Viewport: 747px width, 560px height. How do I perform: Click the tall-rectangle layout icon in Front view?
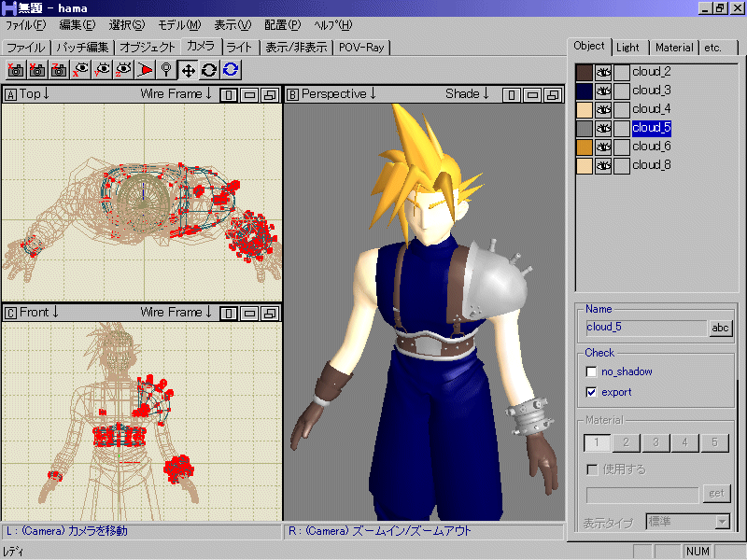pos(229,314)
